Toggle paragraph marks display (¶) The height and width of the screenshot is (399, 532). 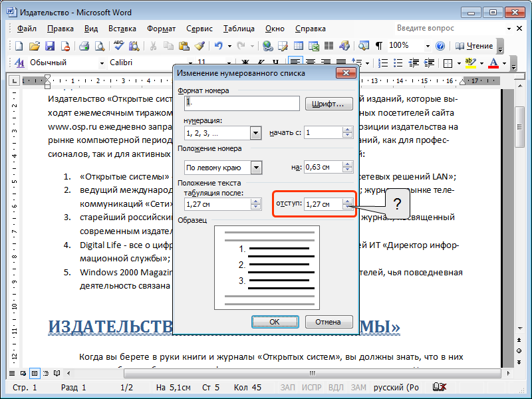point(379,46)
